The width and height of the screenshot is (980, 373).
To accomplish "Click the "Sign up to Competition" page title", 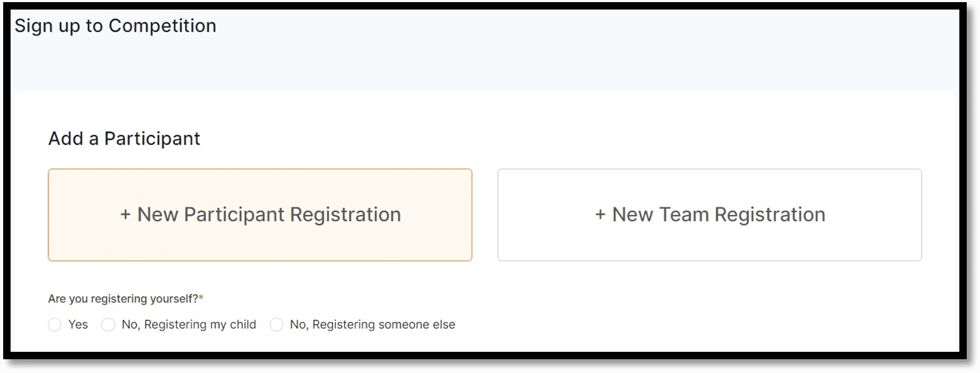I will coord(115,26).
